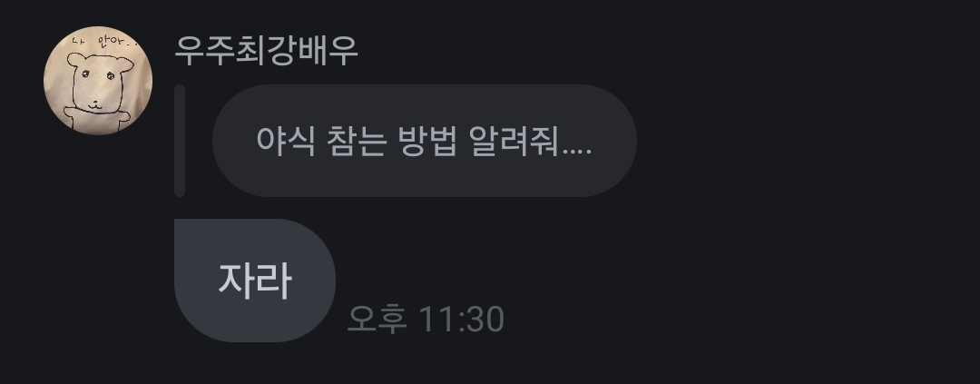Screen dimensions: 980x384
Task: Click the vertical reply indicator bar
Action: pos(180,141)
